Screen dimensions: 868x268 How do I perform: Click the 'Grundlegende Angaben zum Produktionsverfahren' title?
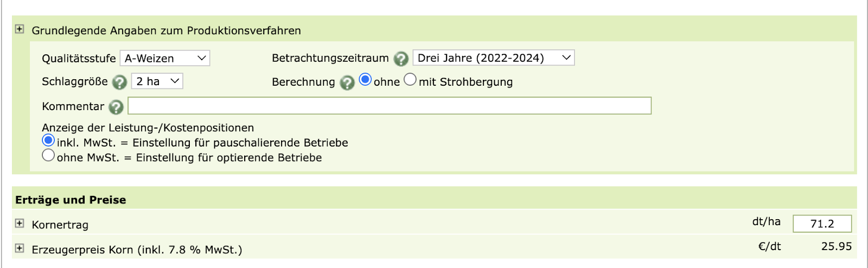(166, 31)
